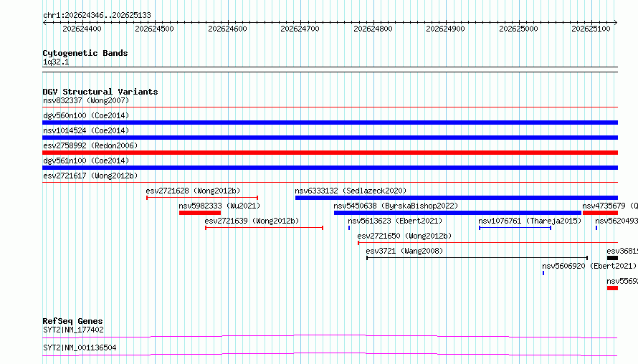The height and width of the screenshot is (364, 638).
Task: Open transcript SYT2|NM_177402 label
Action: 73,330
